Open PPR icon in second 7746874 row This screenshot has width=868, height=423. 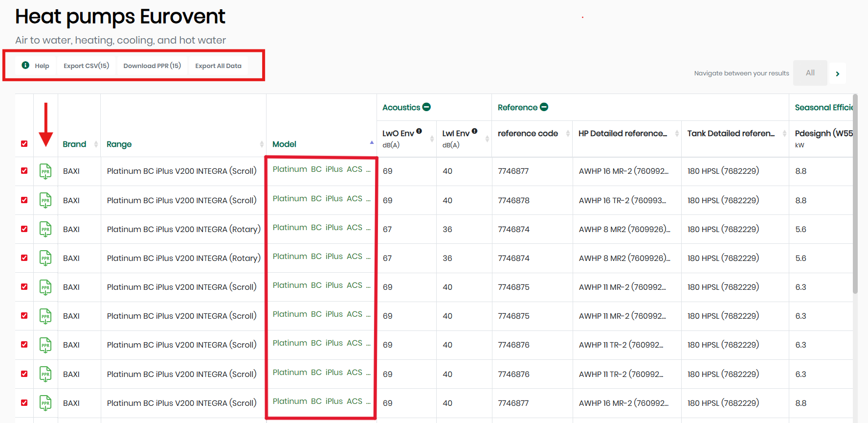(45, 258)
